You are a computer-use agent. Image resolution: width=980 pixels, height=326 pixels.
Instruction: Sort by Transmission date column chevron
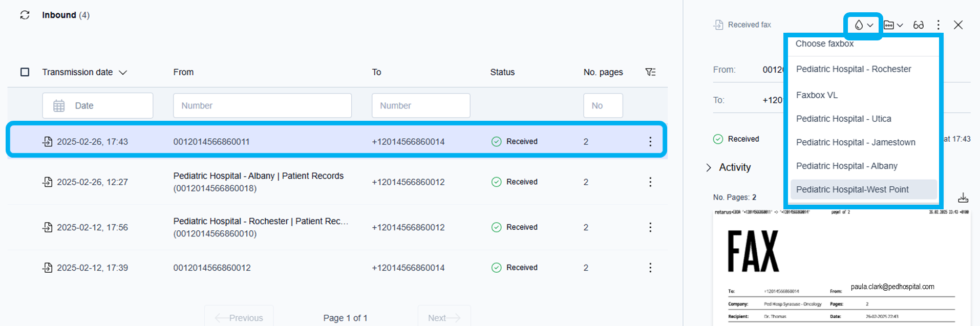click(x=123, y=73)
